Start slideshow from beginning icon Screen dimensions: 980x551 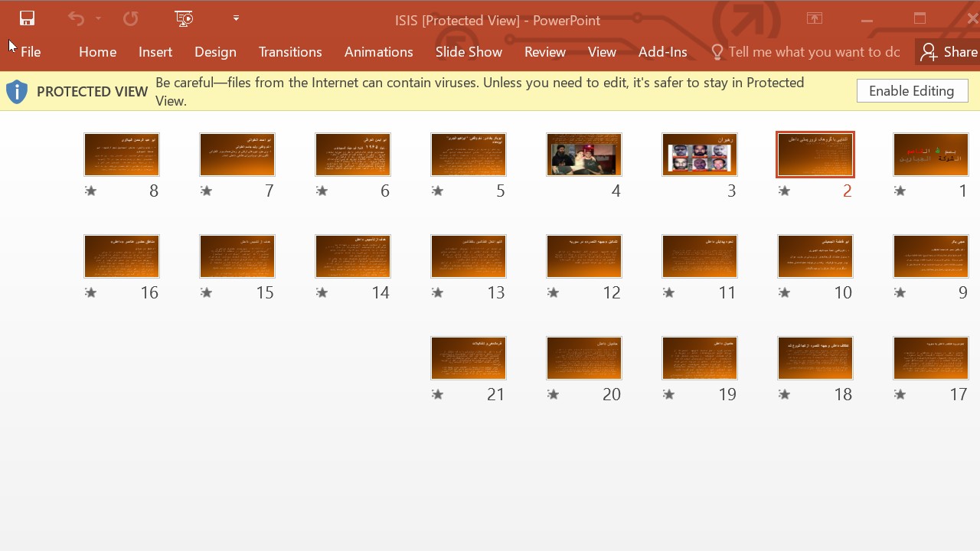coord(184,18)
